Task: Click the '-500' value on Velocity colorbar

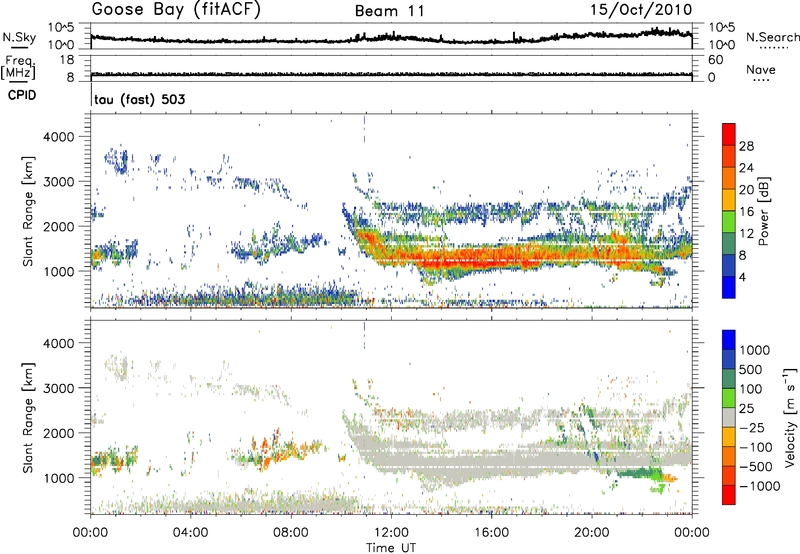Action: (756, 466)
